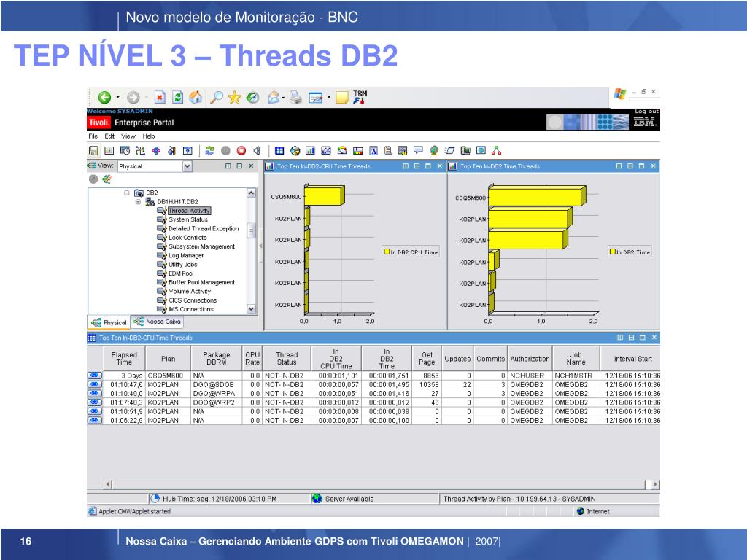The height and width of the screenshot is (560, 747).
Task: Select CICS Connections tree item
Action: coord(193,300)
